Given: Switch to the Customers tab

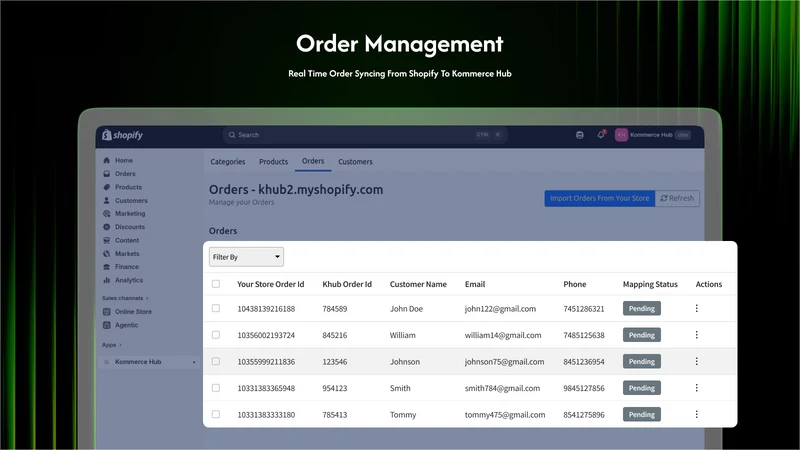Looking at the screenshot, I should [355, 162].
